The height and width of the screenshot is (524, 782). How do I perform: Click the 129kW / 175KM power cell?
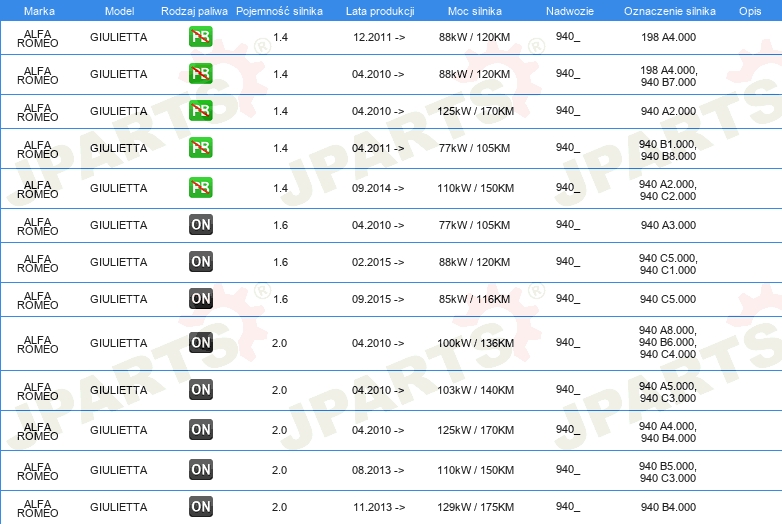[475, 507]
